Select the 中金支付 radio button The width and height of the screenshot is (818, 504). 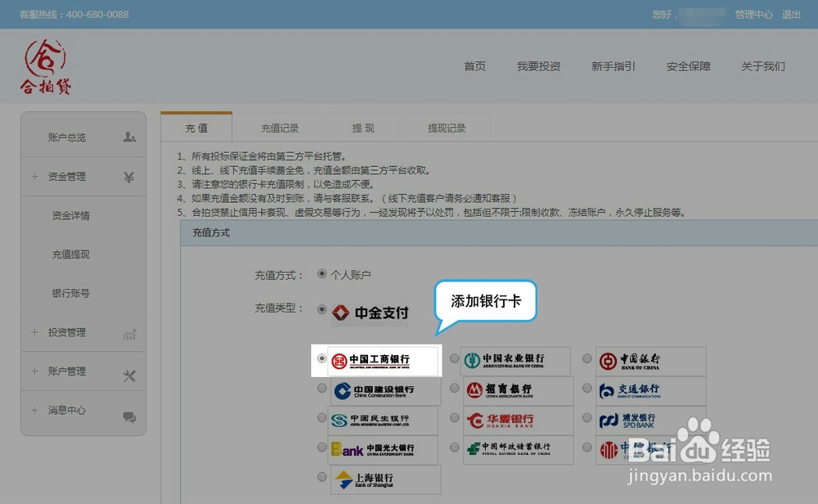point(321,309)
